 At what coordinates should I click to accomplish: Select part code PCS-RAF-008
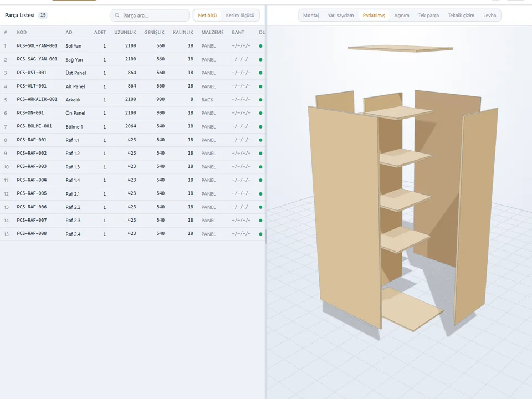32,233
